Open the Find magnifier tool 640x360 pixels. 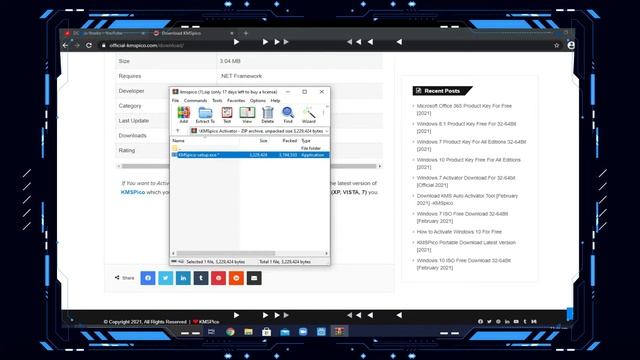tap(288, 115)
